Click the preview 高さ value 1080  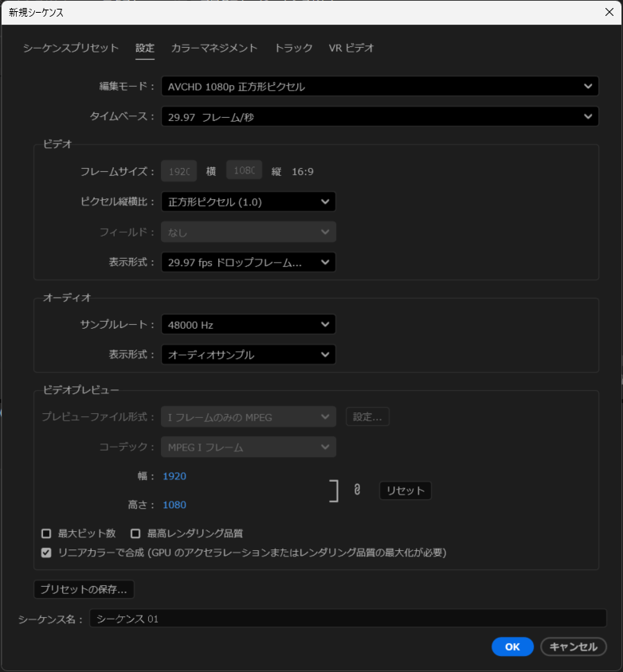174,505
